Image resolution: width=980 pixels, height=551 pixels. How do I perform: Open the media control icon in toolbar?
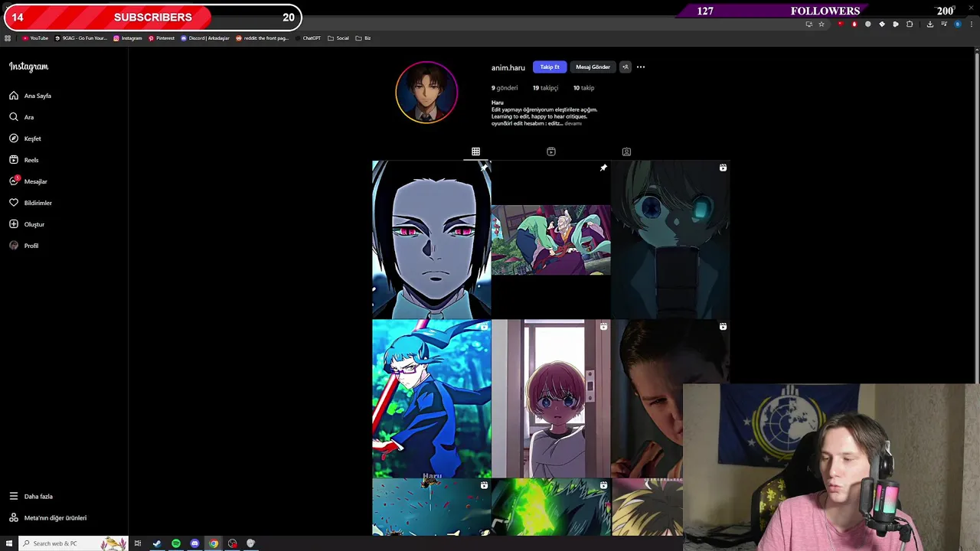click(x=943, y=24)
